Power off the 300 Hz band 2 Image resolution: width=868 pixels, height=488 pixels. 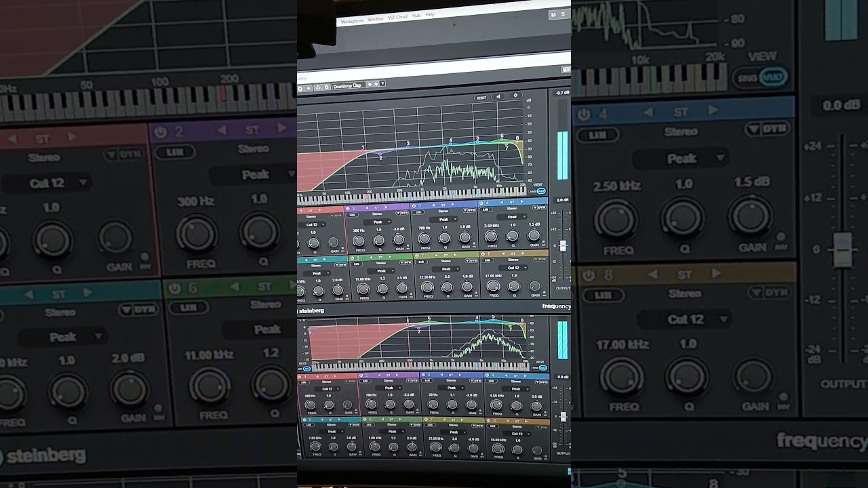point(347,209)
